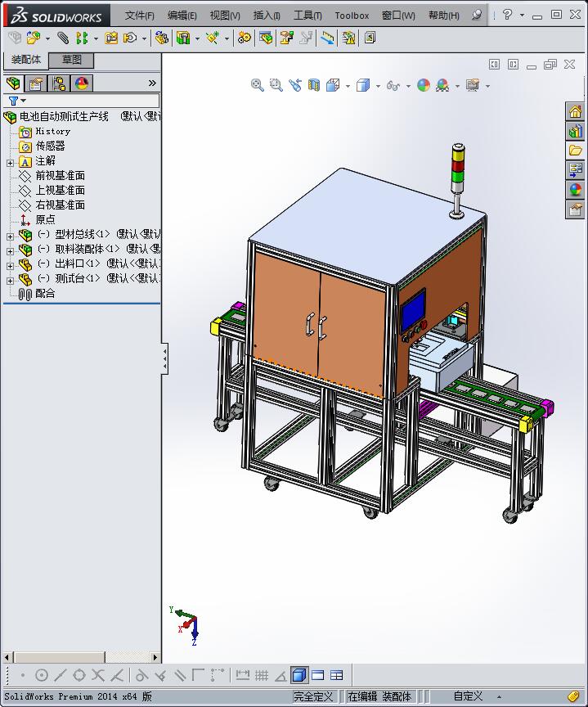588x707 pixels.
Task: Click the Mate paperclip icon
Action: click(63, 38)
